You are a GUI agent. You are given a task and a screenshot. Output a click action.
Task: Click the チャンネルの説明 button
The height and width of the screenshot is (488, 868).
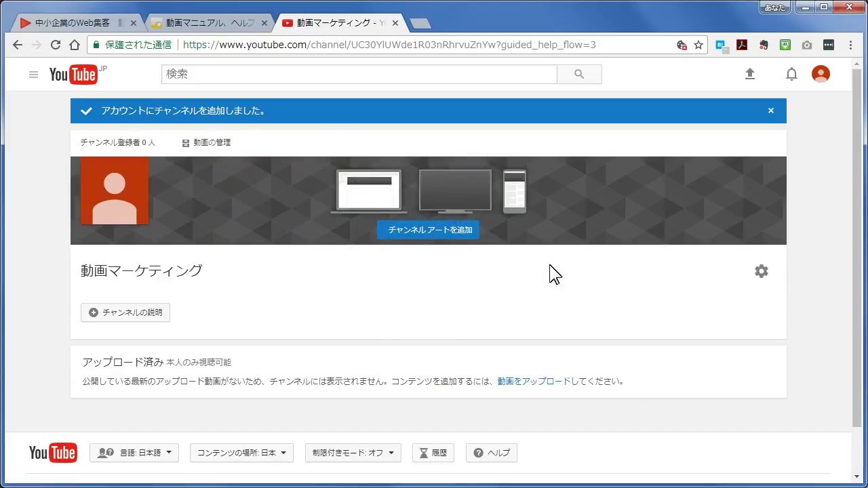(125, 312)
